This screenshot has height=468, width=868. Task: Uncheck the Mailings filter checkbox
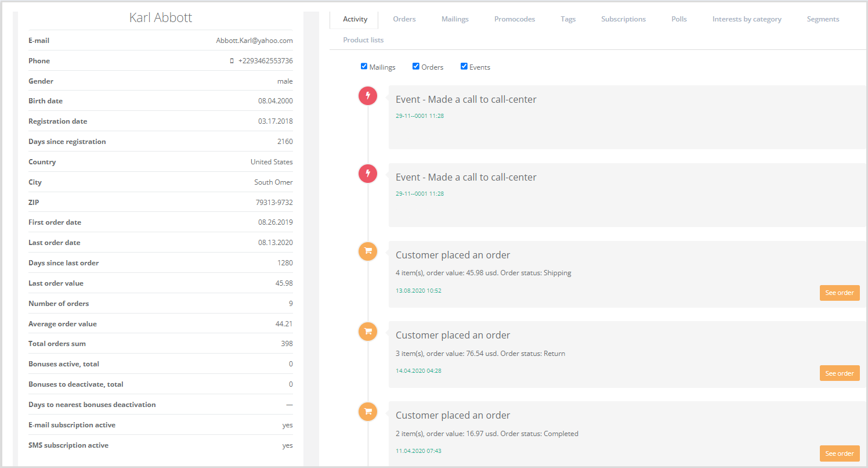[x=364, y=66]
